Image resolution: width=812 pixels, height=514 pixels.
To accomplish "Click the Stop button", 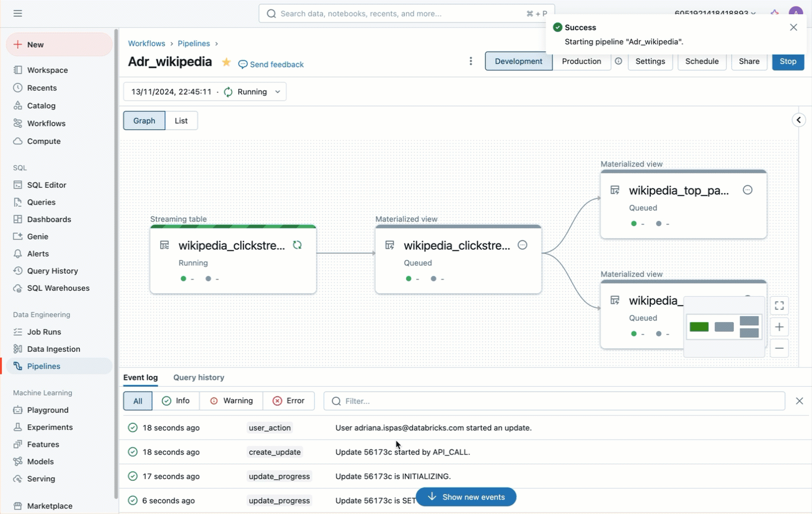I will pyautogui.click(x=788, y=62).
